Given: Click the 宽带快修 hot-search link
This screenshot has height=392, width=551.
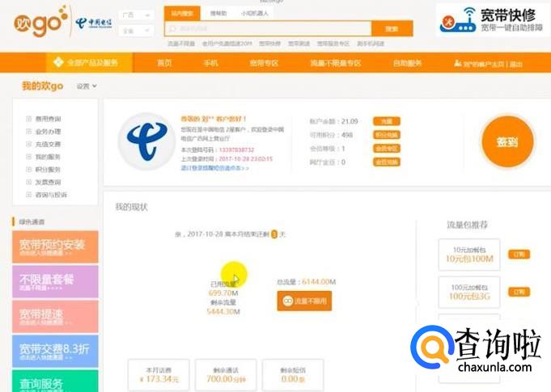Looking at the screenshot, I should (270, 44).
